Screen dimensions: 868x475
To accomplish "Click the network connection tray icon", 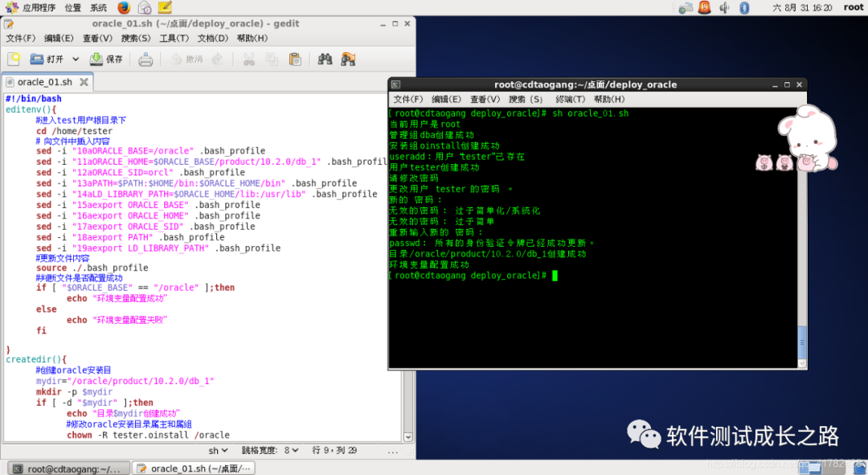I will coord(686,8).
